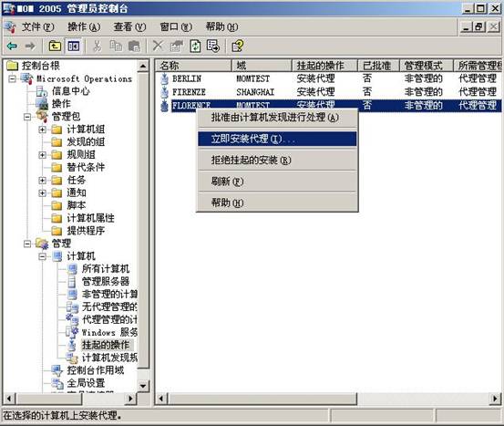This screenshot has height=426, width=504.
Task: Open the 文件(F) menu
Action: point(37,27)
